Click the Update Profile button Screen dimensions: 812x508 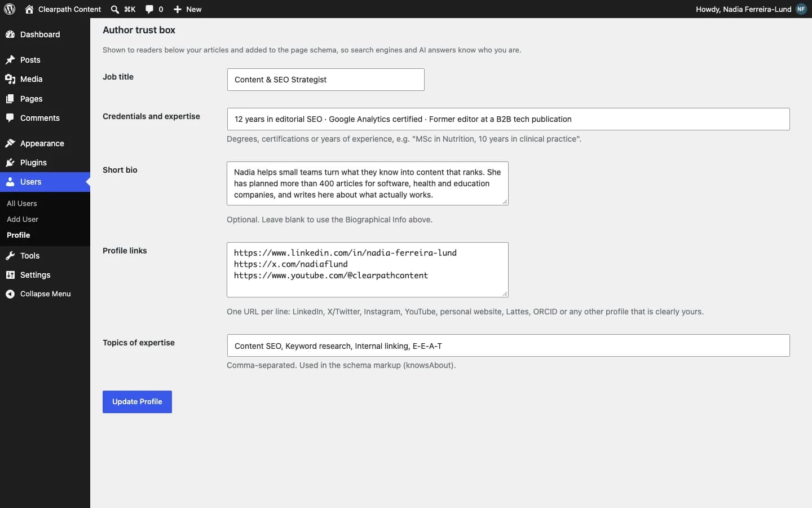click(x=137, y=402)
